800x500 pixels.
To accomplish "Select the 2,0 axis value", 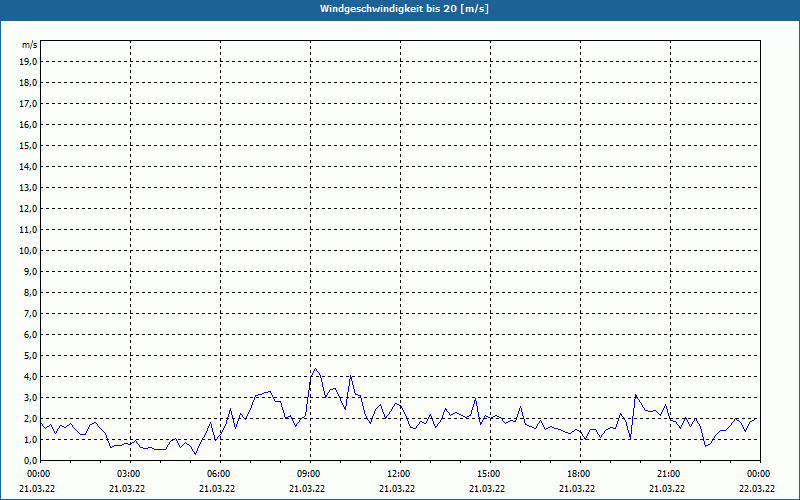I will [30, 418].
